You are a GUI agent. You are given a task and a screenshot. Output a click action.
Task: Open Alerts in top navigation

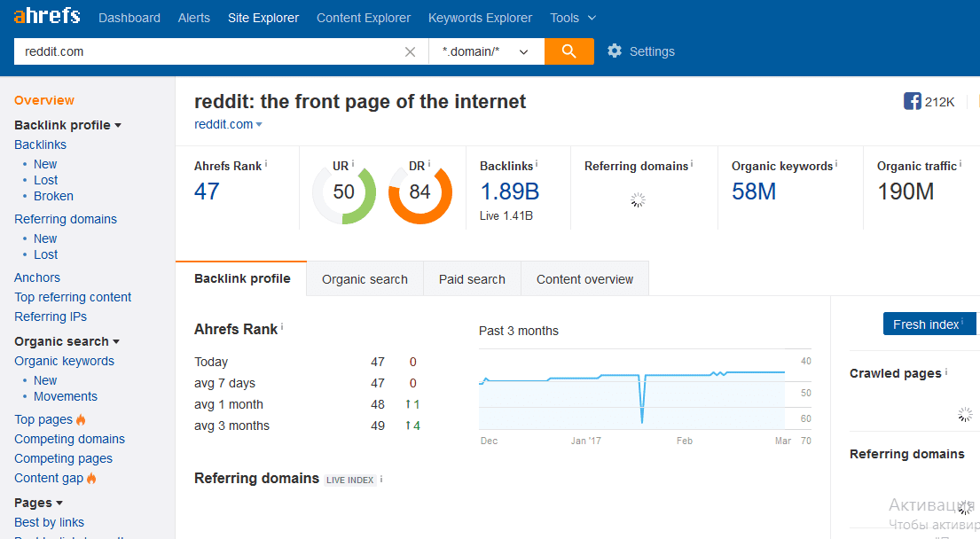point(193,18)
